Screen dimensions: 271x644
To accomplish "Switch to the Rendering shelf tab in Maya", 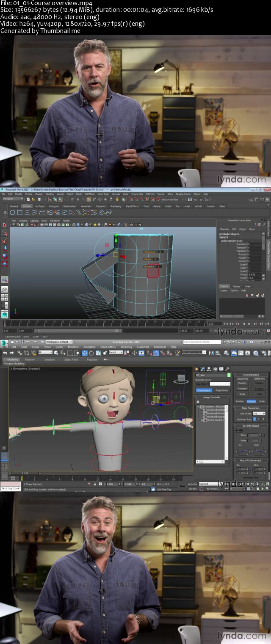I will pos(116,206).
